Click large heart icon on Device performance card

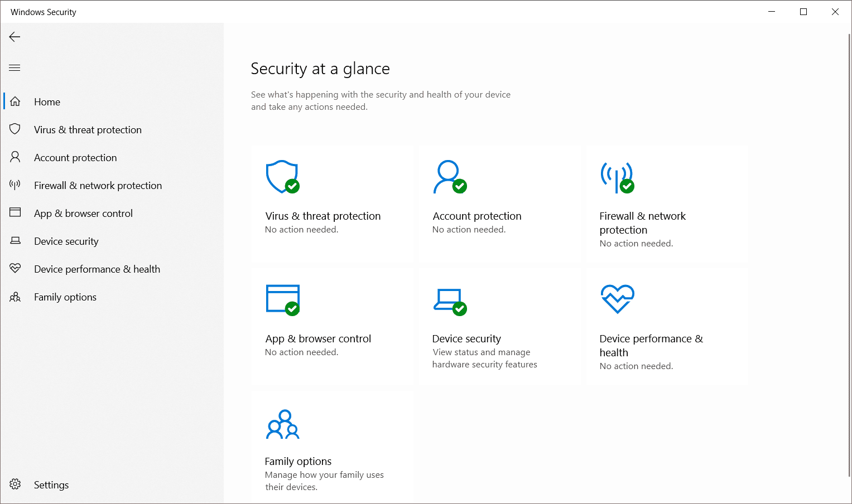tap(617, 299)
